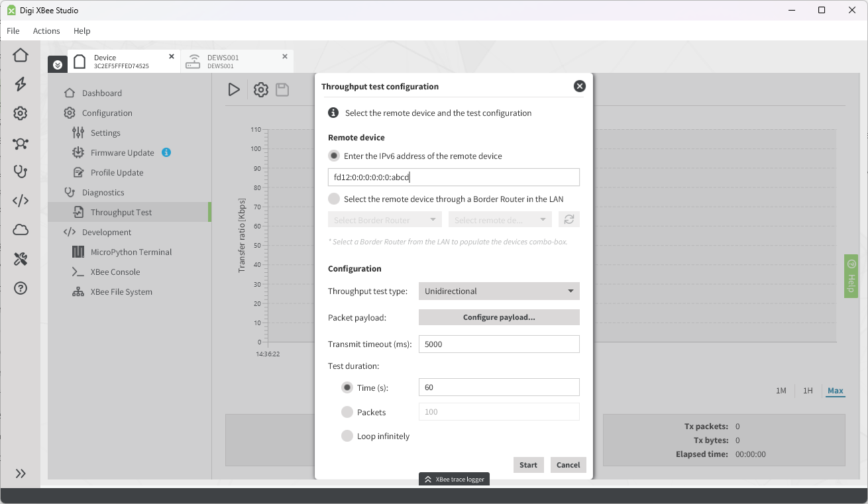Click the Firmware Update info badge
Image resolution: width=868 pixels, height=504 pixels.
(x=166, y=152)
